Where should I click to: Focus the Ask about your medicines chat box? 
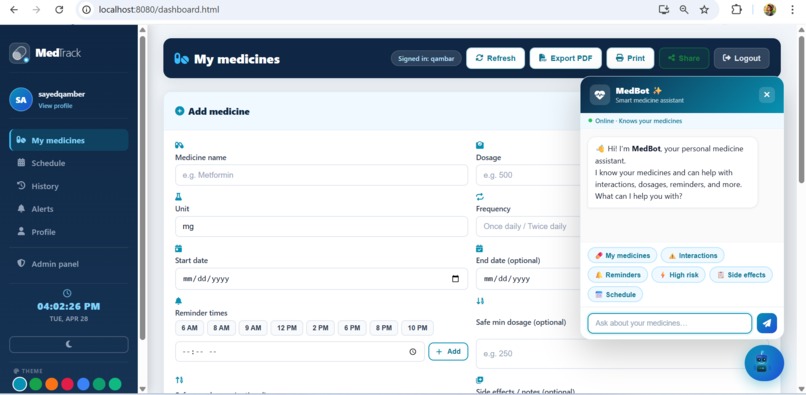669,323
